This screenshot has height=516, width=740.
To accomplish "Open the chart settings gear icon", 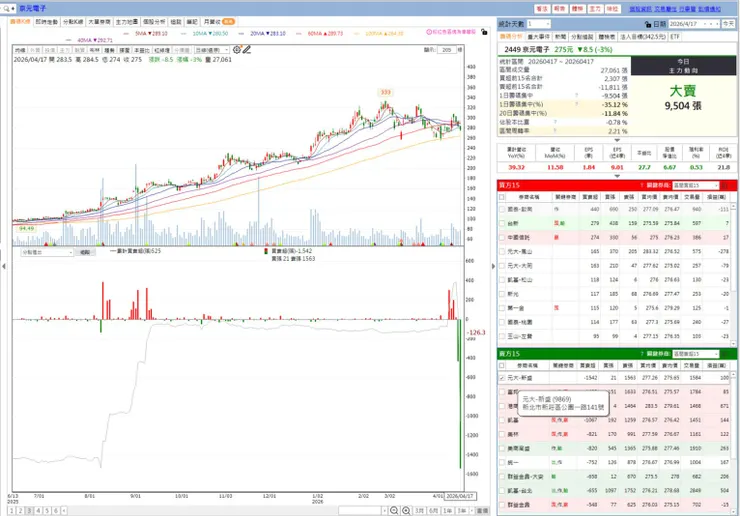I will tap(237, 50).
